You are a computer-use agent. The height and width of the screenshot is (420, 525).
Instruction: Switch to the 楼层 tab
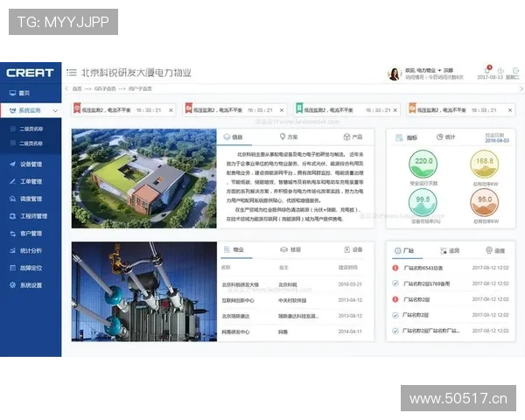(290, 250)
